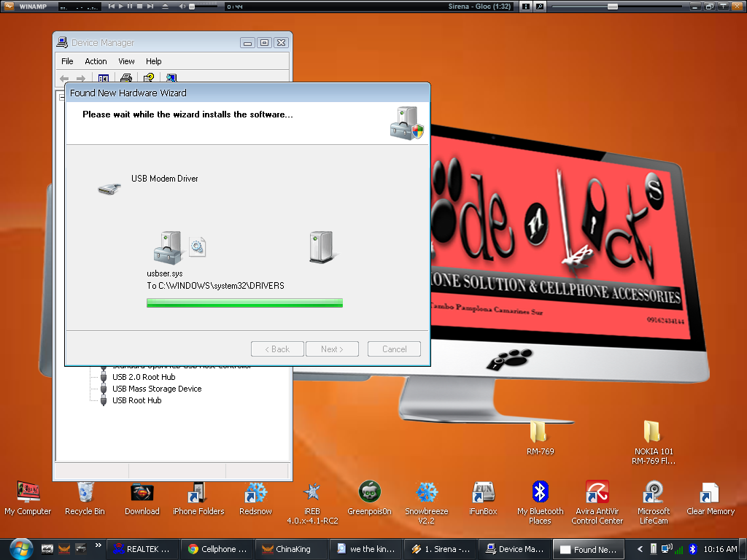Open the Winamp file info button
The height and width of the screenshot is (560, 747).
click(525, 7)
